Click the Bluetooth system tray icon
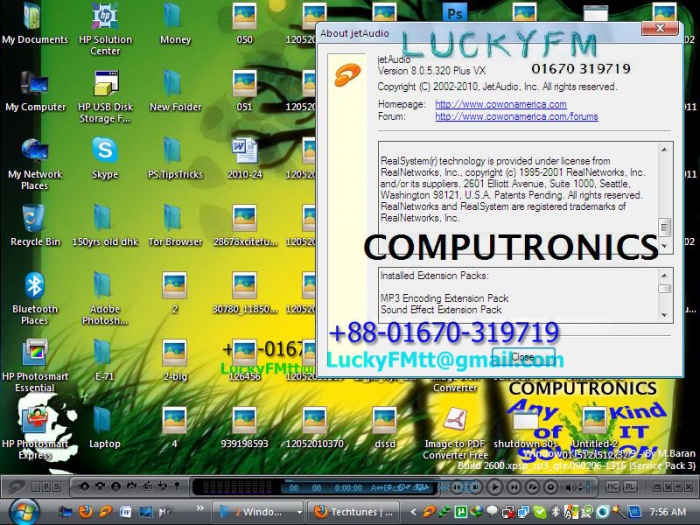700x525 pixels. [x=556, y=512]
